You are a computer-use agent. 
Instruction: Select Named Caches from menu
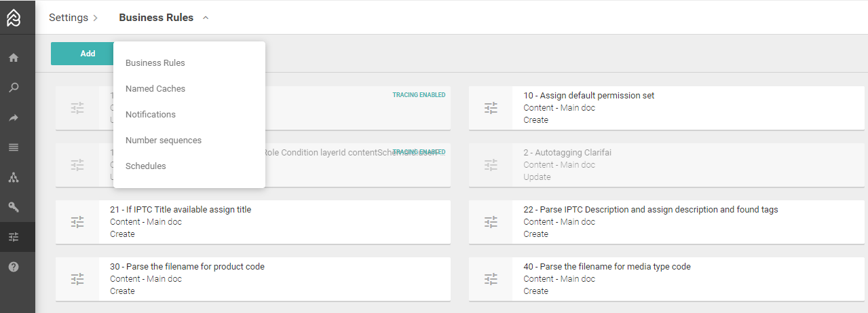pyautogui.click(x=155, y=89)
